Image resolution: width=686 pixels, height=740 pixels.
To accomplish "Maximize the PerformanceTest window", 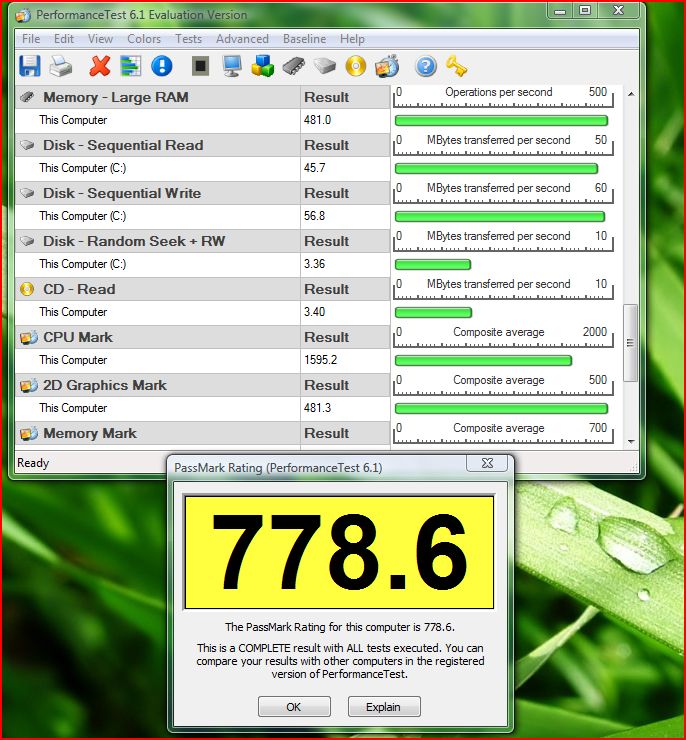I will pyautogui.click(x=585, y=10).
